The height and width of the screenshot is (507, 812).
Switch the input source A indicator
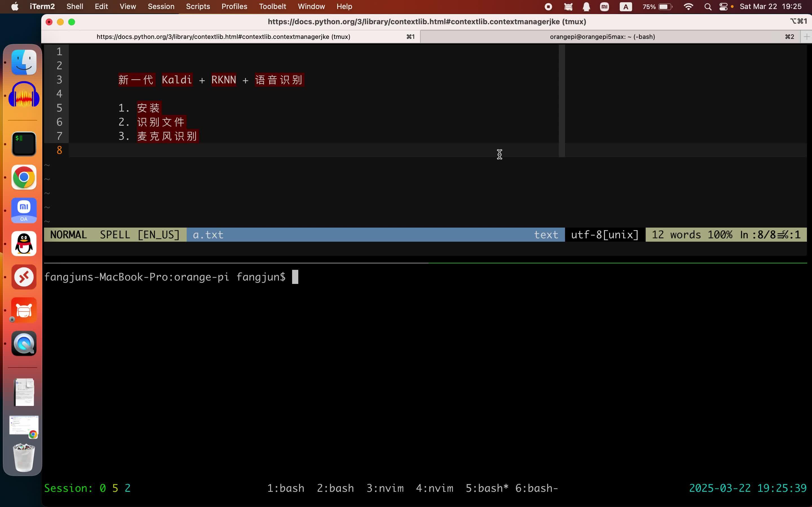tap(625, 7)
